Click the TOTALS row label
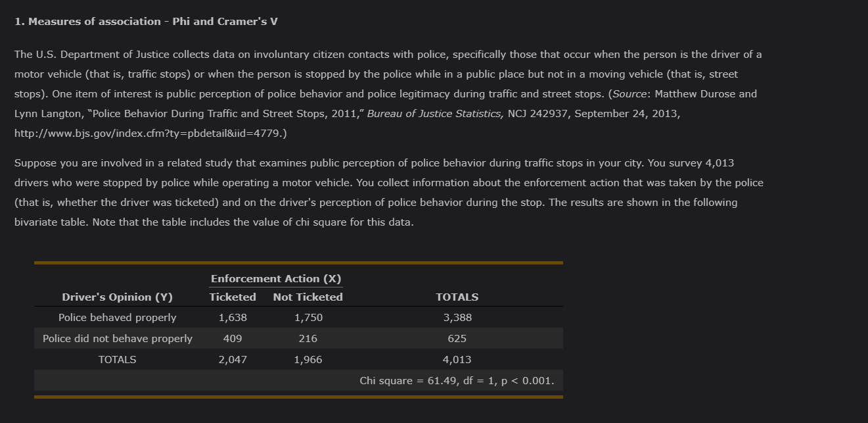 [117, 360]
